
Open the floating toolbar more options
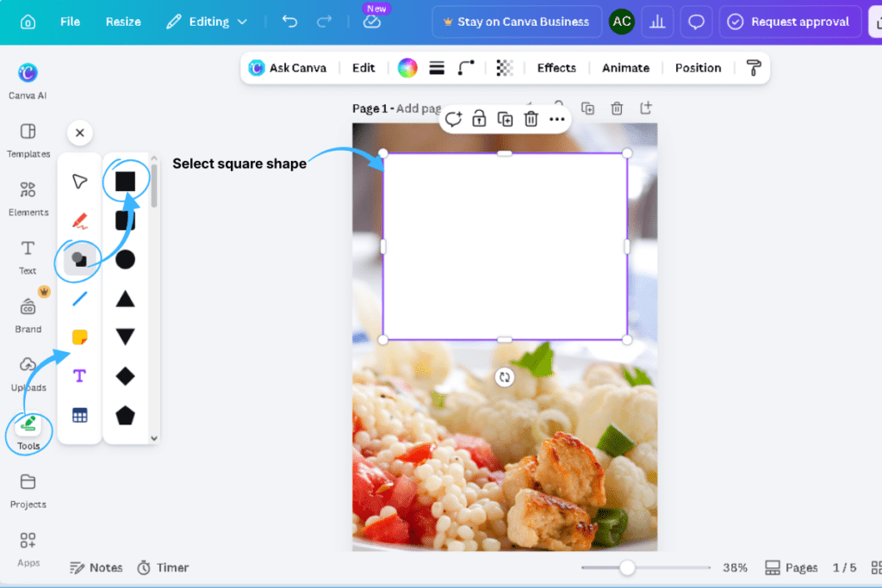557,119
